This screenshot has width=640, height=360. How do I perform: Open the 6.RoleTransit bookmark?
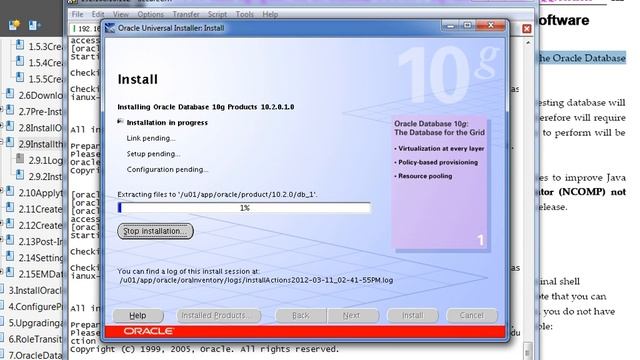click(36, 339)
